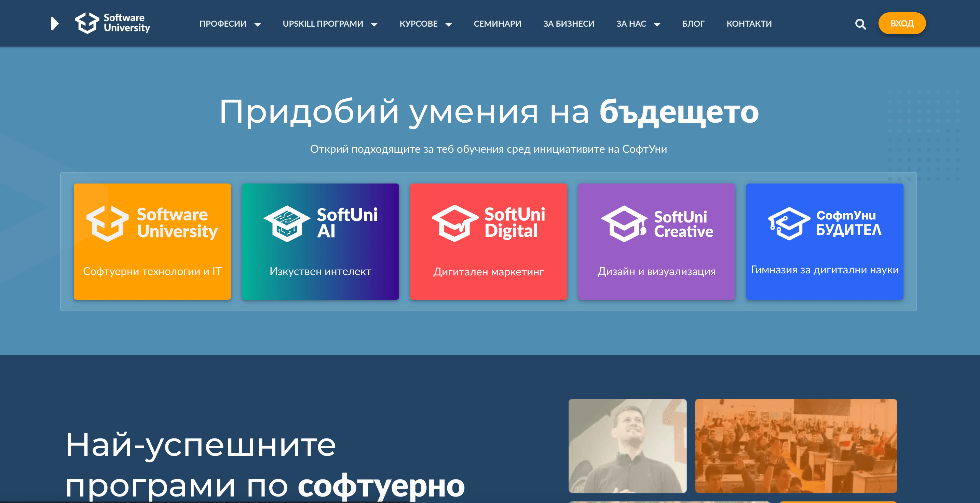The image size is (980, 503).
Task: Open Гимназия за дигитални науки card text
Action: [825, 270]
